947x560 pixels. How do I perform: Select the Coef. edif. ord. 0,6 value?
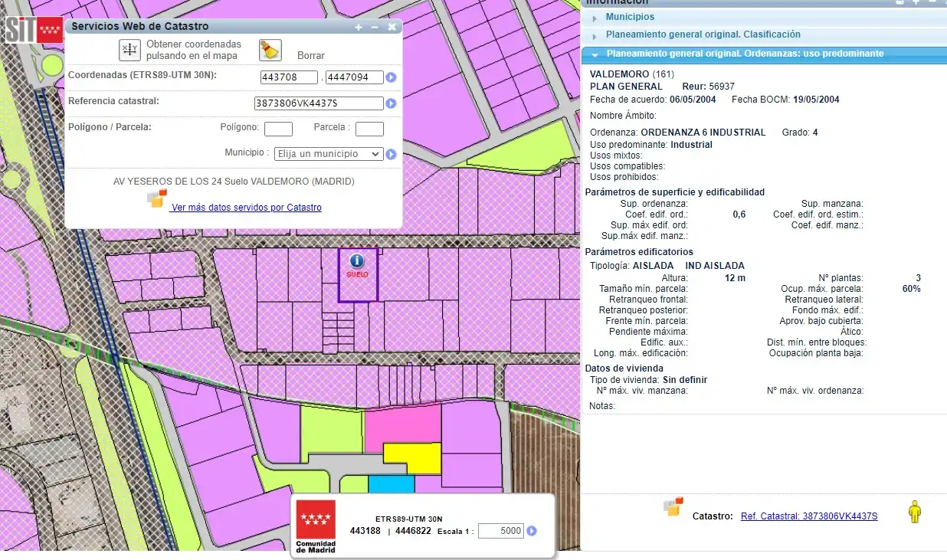tap(739, 215)
